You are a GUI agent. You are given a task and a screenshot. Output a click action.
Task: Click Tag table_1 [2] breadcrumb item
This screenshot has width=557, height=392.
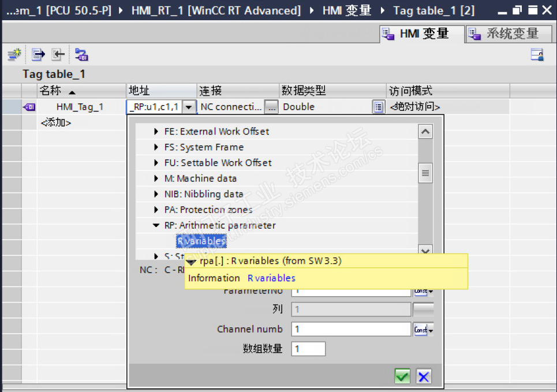433,10
